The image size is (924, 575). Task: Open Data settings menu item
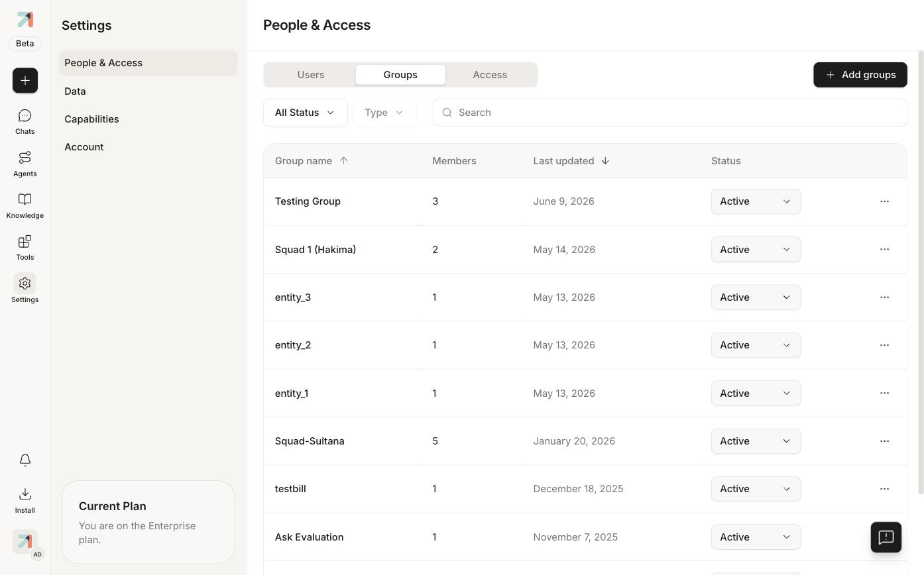pos(148,91)
